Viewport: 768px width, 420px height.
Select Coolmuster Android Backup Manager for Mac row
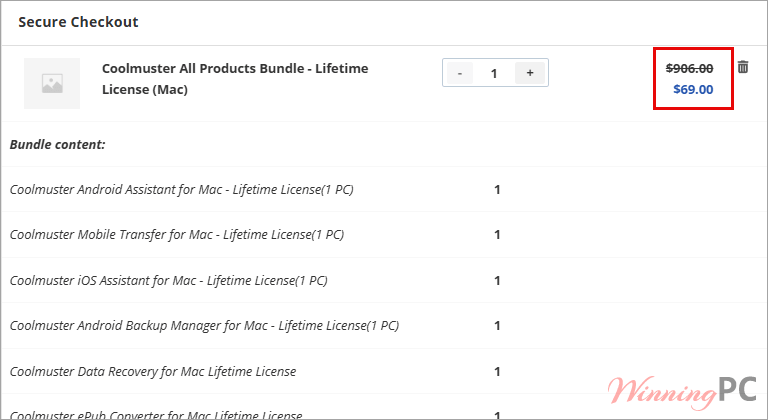click(x=384, y=325)
